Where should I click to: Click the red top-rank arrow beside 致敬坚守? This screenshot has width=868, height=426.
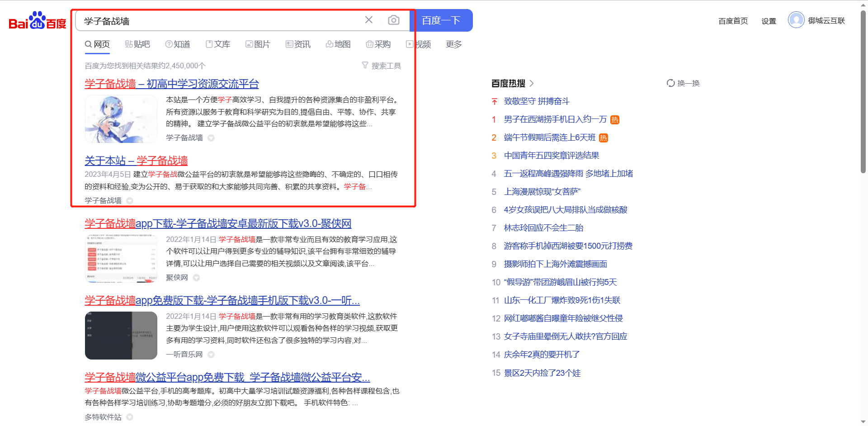coord(494,101)
